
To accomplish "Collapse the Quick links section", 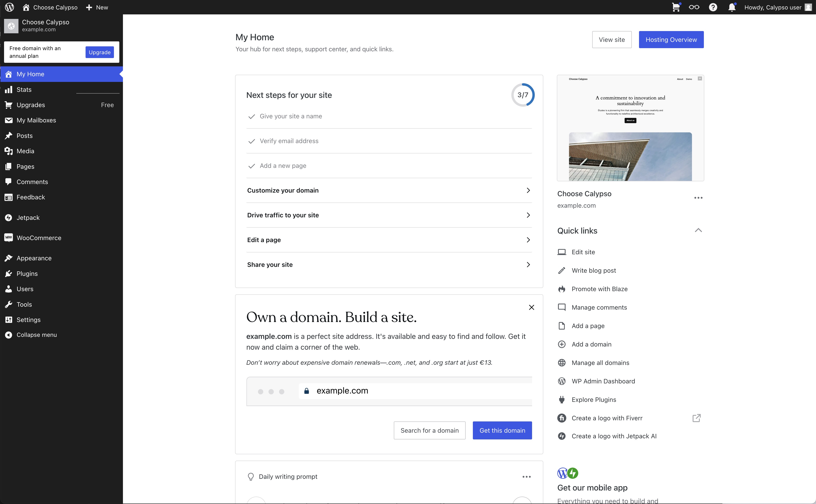I will [x=698, y=230].
